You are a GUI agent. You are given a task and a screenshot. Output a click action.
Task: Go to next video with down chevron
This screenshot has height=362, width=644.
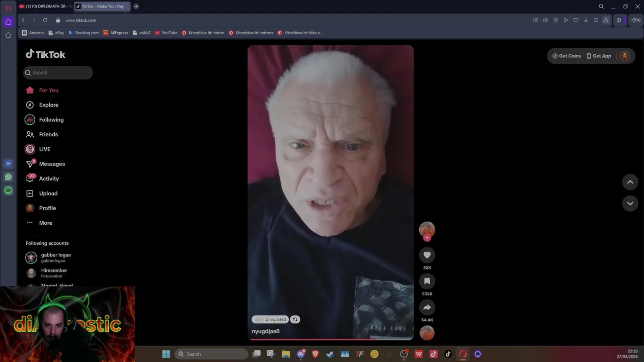(630, 203)
